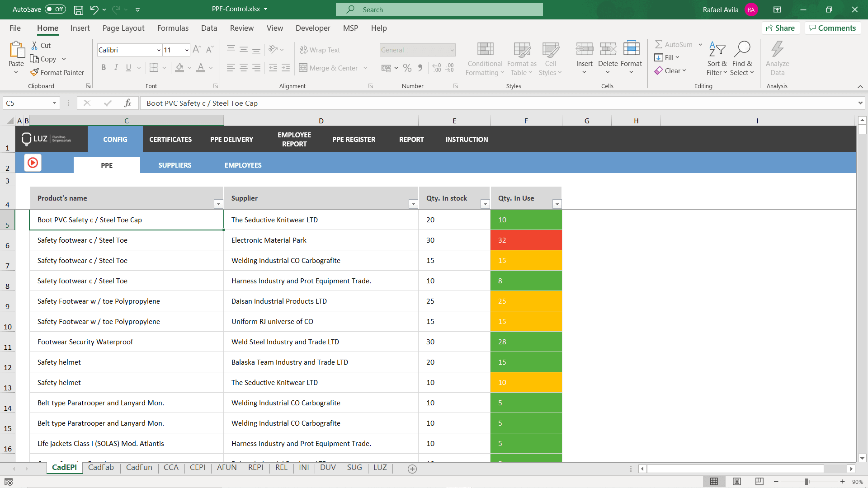Open the PPE REGISTER section
868x488 pixels.
(x=354, y=139)
